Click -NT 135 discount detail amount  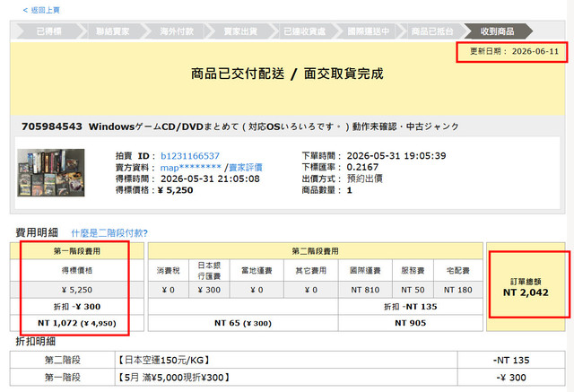(x=511, y=361)
